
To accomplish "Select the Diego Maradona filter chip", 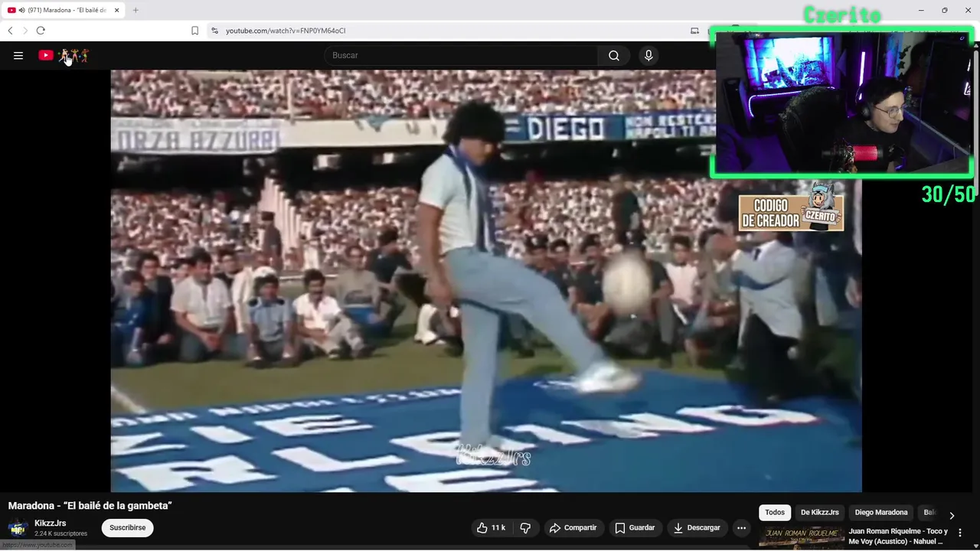I will click(881, 513).
